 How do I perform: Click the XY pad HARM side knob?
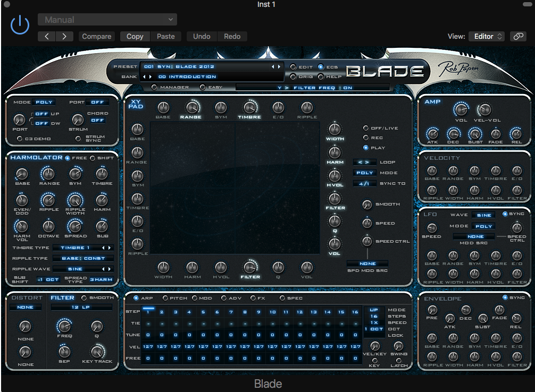tap(335, 152)
